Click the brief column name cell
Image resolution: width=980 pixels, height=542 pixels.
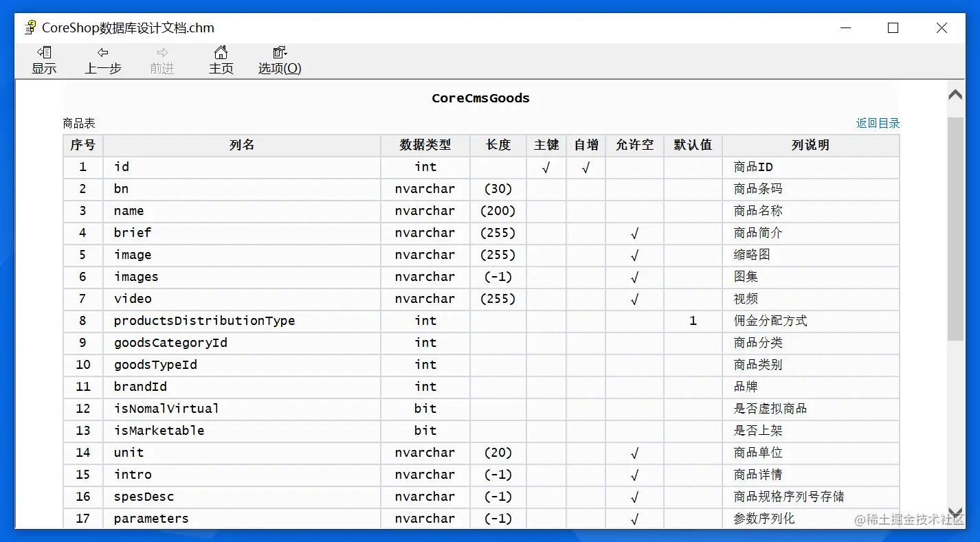tap(242, 233)
